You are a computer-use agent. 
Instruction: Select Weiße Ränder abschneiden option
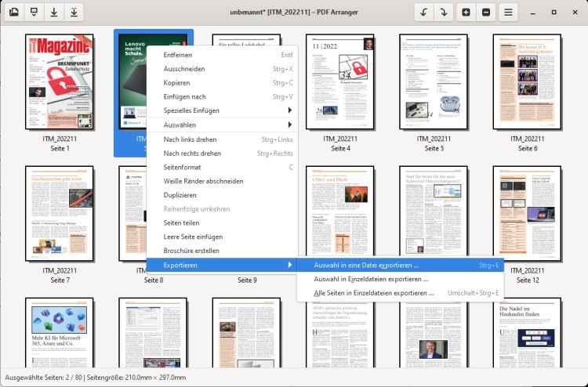(x=203, y=181)
